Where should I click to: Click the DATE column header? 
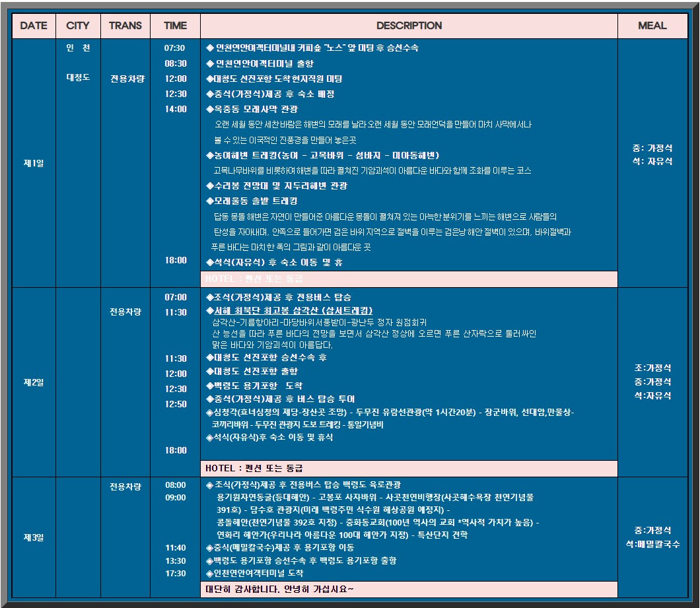click(x=34, y=26)
